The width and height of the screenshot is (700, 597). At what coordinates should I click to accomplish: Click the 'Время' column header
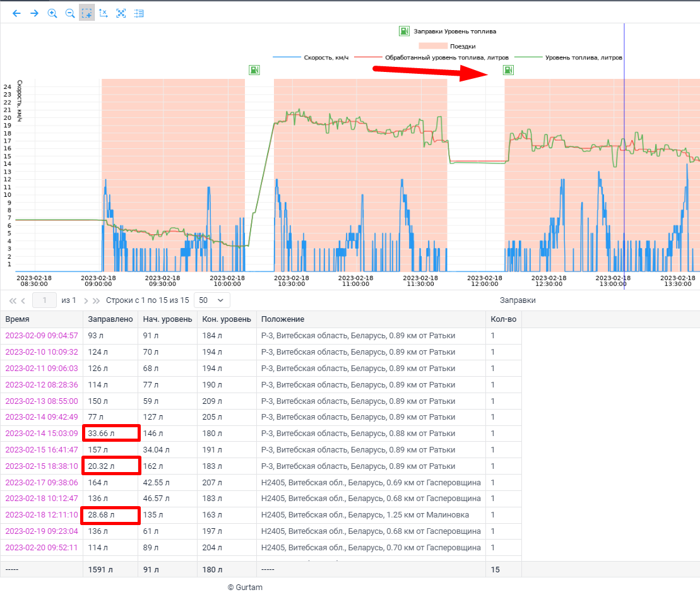pyautogui.click(x=18, y=319)
